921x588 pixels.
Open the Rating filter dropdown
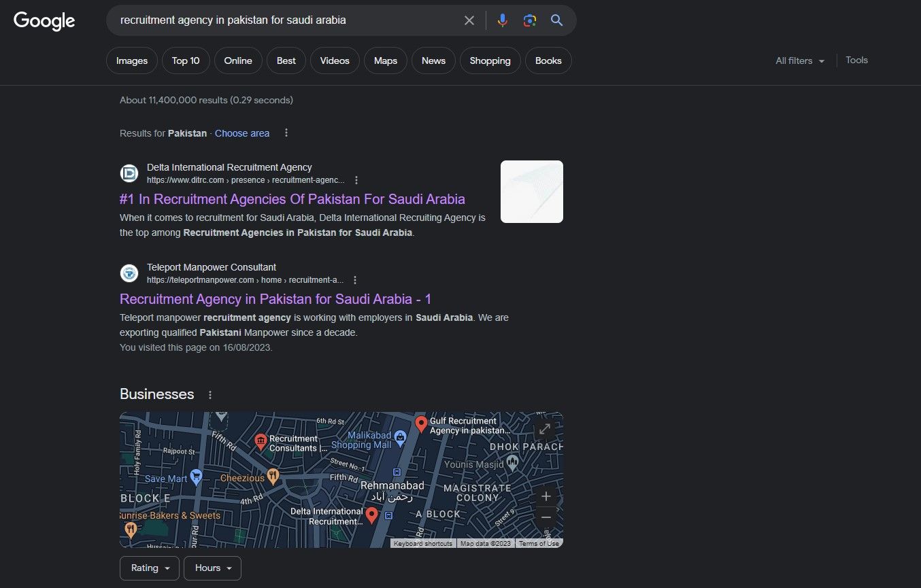pos(150,568)
